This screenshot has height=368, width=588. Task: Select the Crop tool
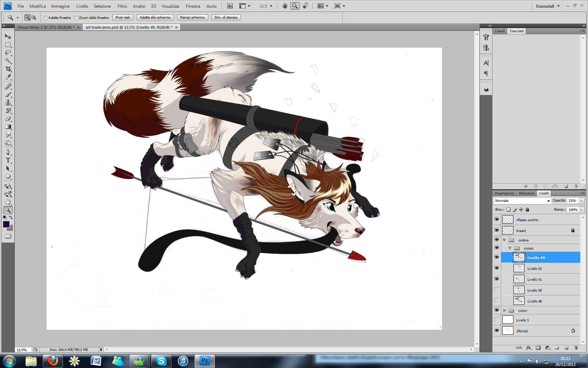click(x=8, y=69)
